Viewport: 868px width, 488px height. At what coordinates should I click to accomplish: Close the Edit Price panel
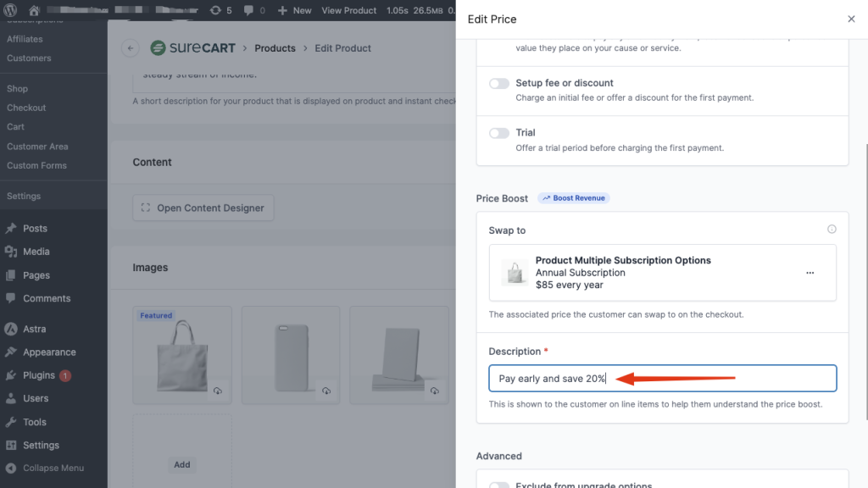(x=851, y=19)
